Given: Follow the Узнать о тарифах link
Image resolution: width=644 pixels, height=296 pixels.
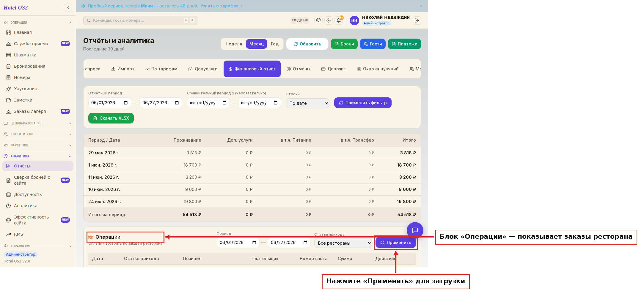Looking at the screenshot, I should click(x=219, y=6).
